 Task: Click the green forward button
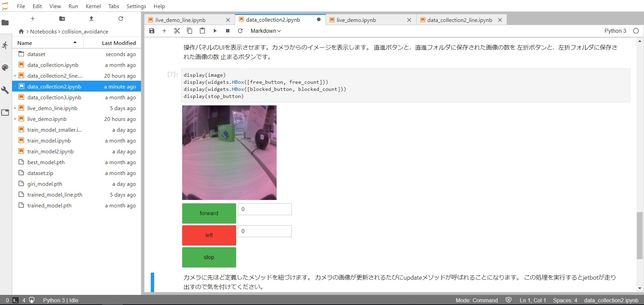tap(209, 213)
